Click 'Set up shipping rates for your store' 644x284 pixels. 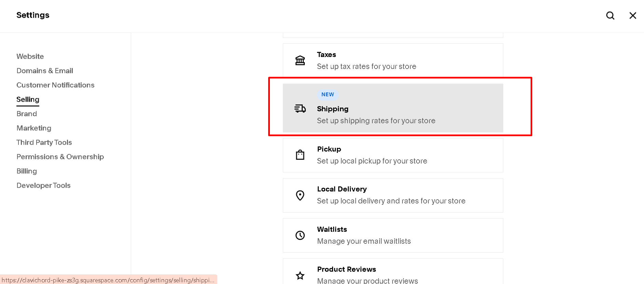(x=376, y=120)
